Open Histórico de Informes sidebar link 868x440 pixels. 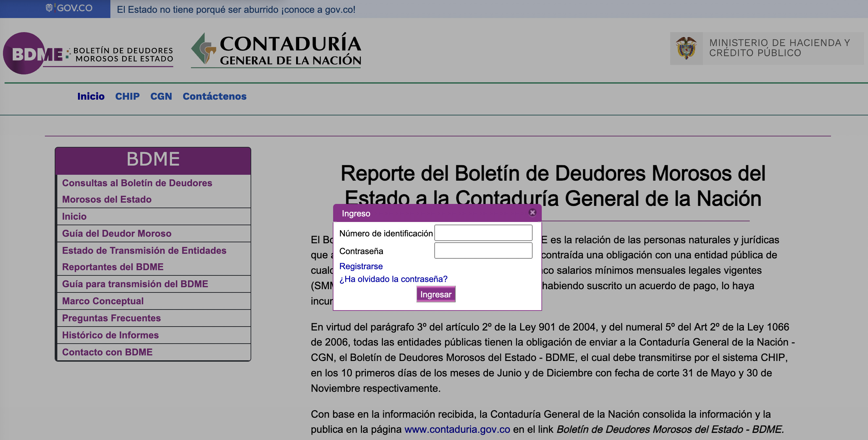[110, 335]
